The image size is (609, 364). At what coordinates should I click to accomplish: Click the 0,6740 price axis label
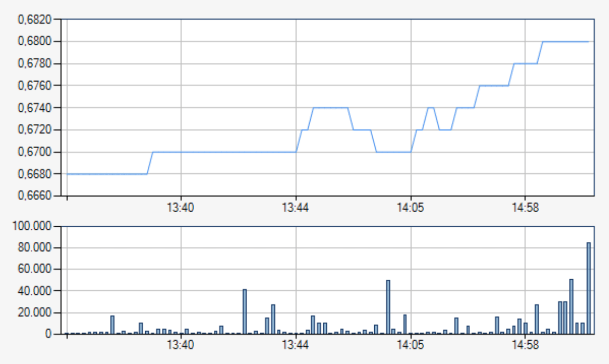34,108
